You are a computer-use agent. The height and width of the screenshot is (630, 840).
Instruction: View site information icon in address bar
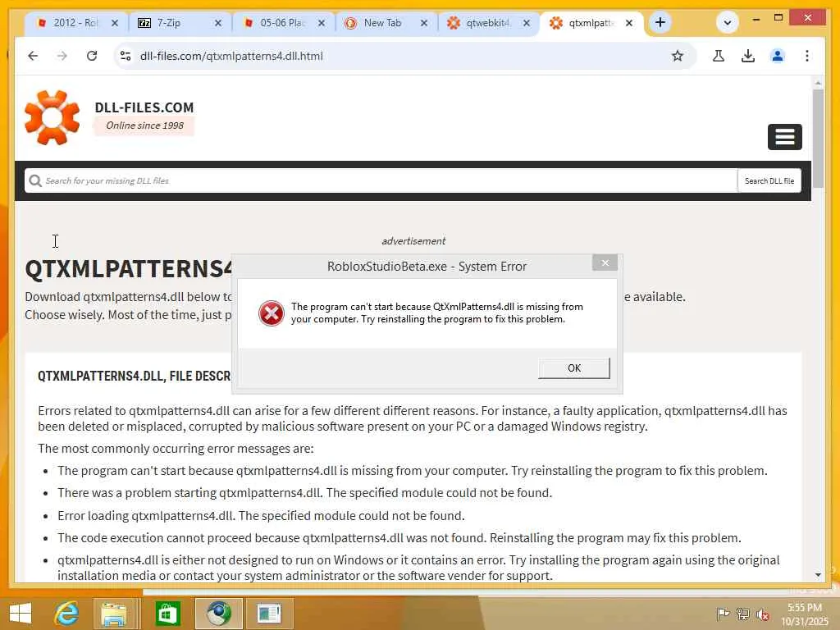point(126,56)
